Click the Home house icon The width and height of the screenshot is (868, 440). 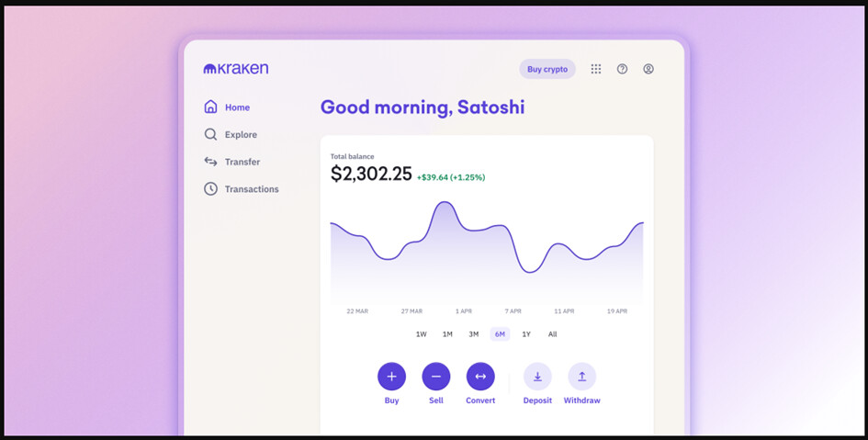click(x=210, y=107)
